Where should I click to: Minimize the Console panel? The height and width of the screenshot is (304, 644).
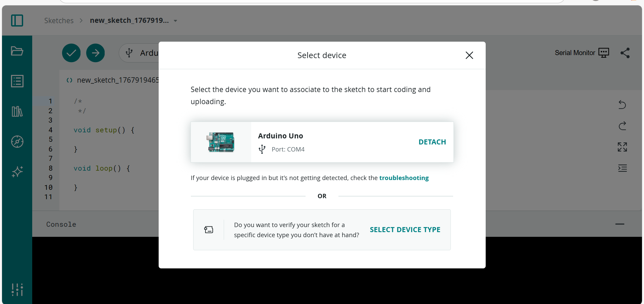(620, 224)
